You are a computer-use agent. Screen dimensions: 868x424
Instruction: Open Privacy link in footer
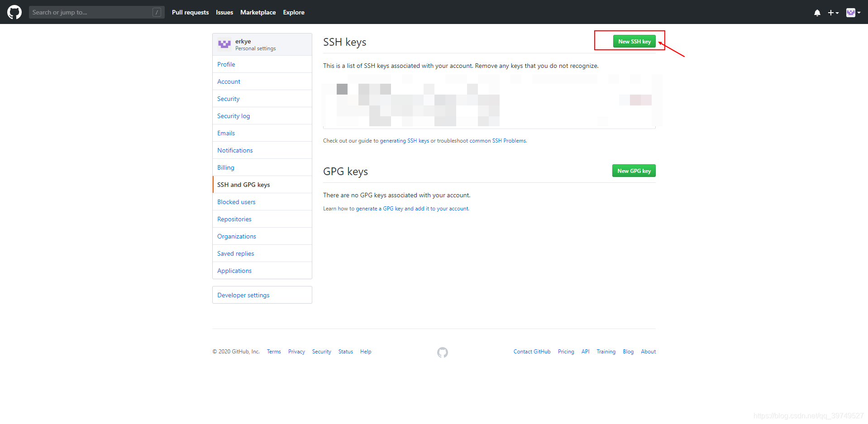(296, 352)
